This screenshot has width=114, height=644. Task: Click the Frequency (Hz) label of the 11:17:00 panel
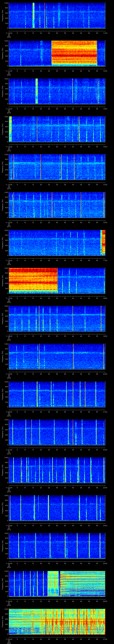(3, 281)
